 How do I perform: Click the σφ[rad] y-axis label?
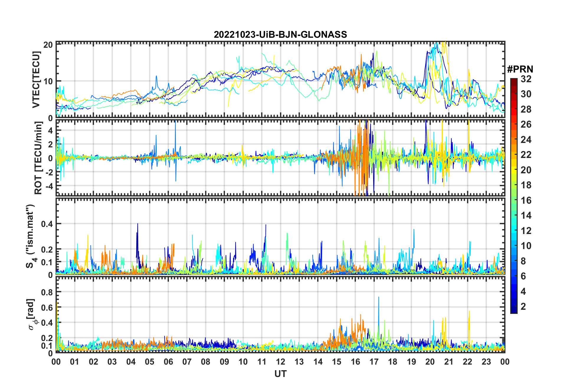click(31, 314)
